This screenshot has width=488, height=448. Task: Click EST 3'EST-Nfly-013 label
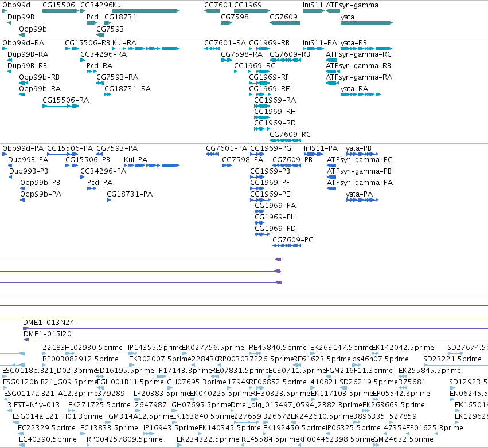(x=34, y=405)
